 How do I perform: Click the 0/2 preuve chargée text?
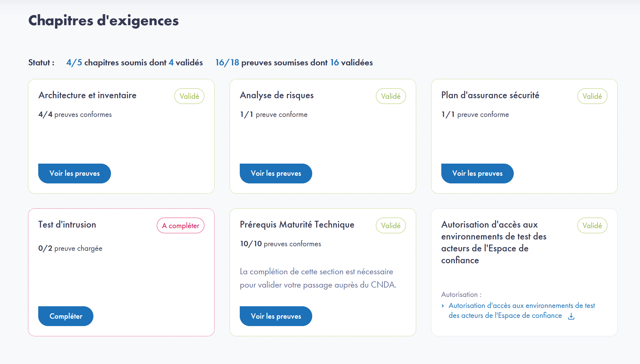click(x=70, y=248)
